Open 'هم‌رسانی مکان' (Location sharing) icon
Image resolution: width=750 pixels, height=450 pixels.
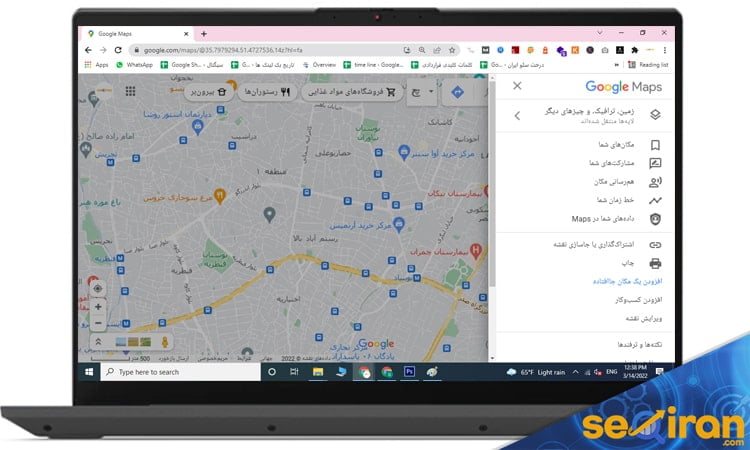tap(655, 182)
